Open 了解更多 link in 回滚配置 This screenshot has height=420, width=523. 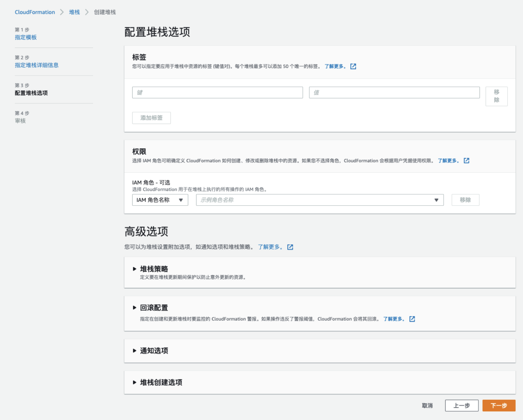pos(394,319)
